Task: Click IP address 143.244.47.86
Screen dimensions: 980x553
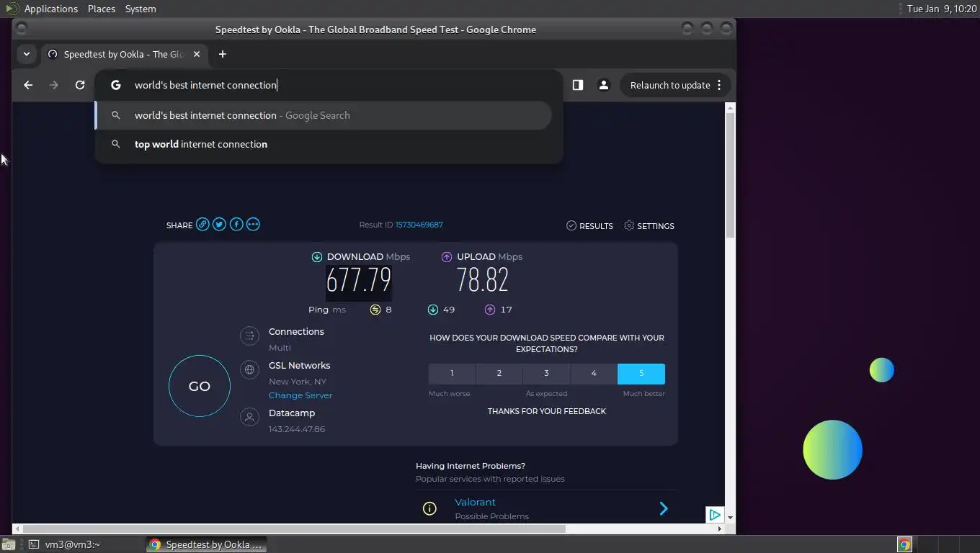Action: tap(297, 429)
